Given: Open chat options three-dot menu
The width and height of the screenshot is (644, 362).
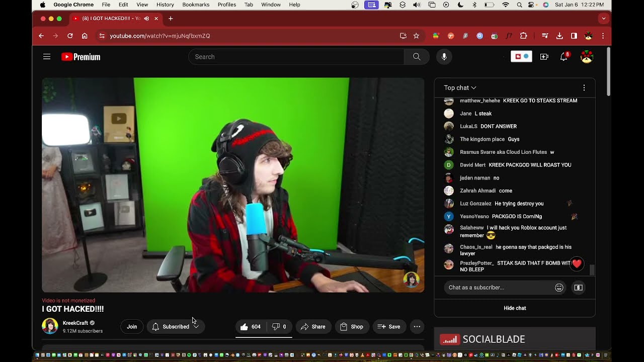Looking at the screenshot, I should [584, 87].
